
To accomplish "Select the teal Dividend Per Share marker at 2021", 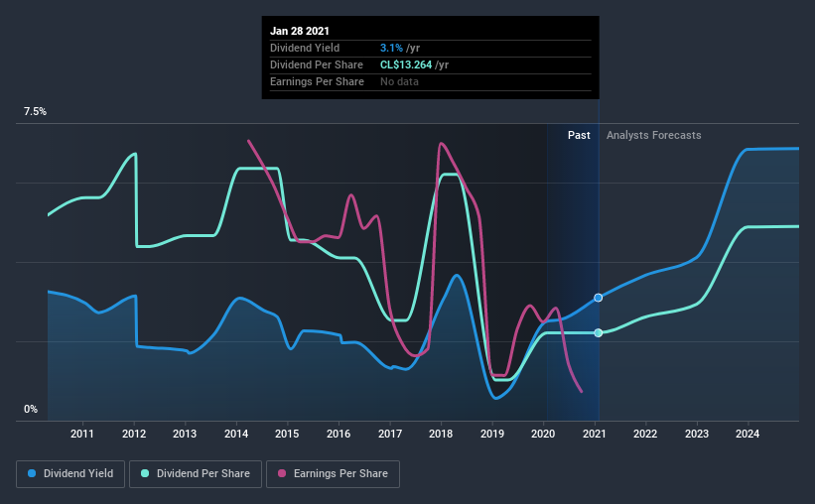I will click(599, 332).
